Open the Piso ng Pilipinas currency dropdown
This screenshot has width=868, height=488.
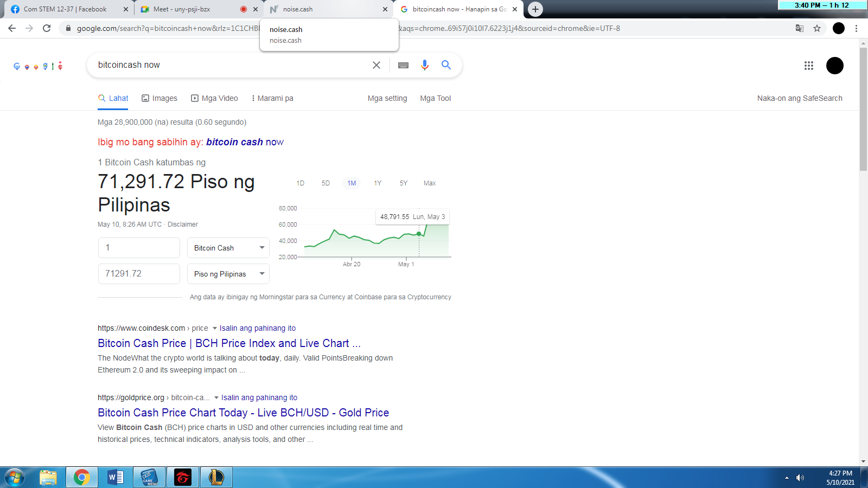(228, 274)
